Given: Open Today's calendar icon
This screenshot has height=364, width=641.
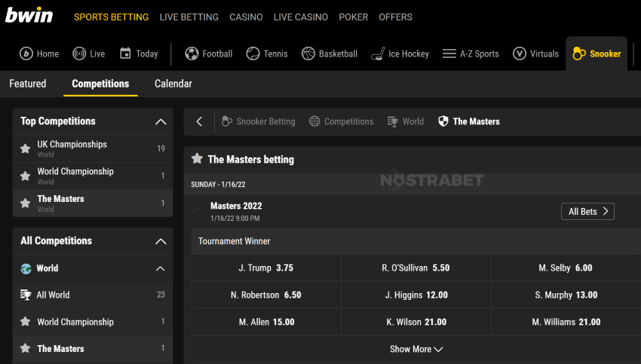Looking at the screenshot, I should pos(125,54).
